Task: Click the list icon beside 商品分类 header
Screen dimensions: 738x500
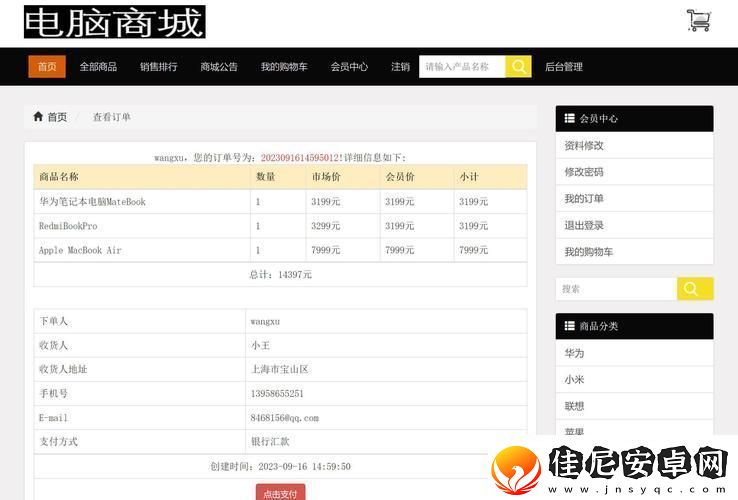Action: click(x=570, y=326)
